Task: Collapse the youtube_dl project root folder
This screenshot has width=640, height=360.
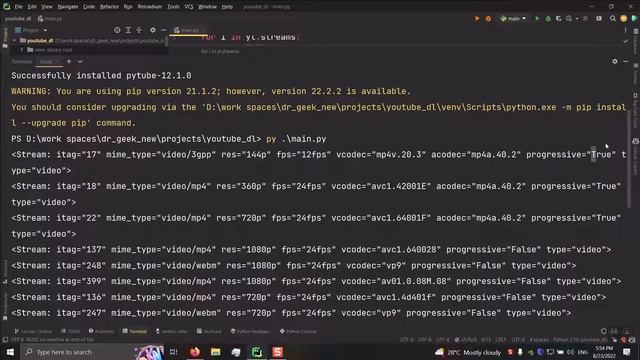Action: [14, 40]
